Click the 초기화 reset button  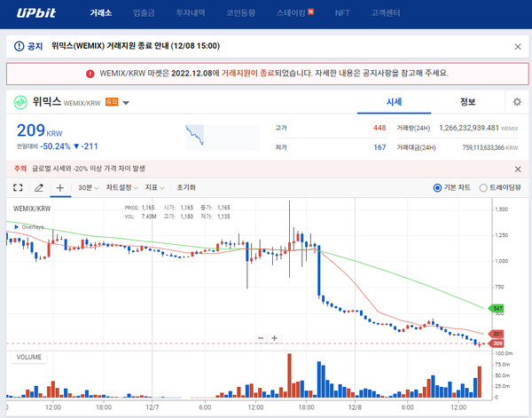pyautogui.click(x=186, y=187)
